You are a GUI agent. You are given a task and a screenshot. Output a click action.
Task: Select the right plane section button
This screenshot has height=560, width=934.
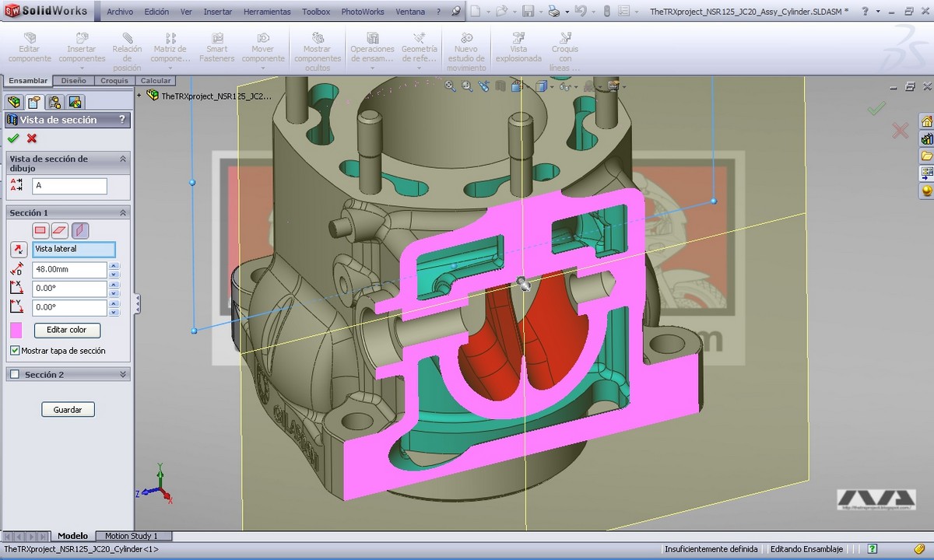pos(80,230)
